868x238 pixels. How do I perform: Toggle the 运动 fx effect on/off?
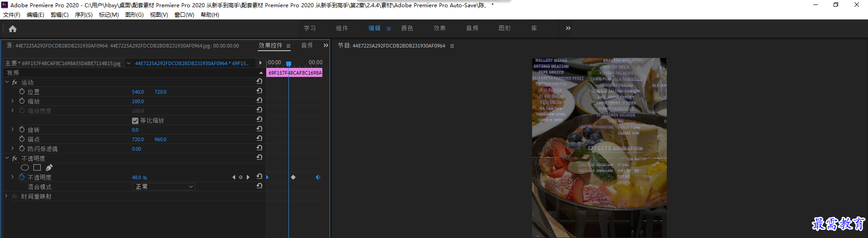[x=15, y=82]
